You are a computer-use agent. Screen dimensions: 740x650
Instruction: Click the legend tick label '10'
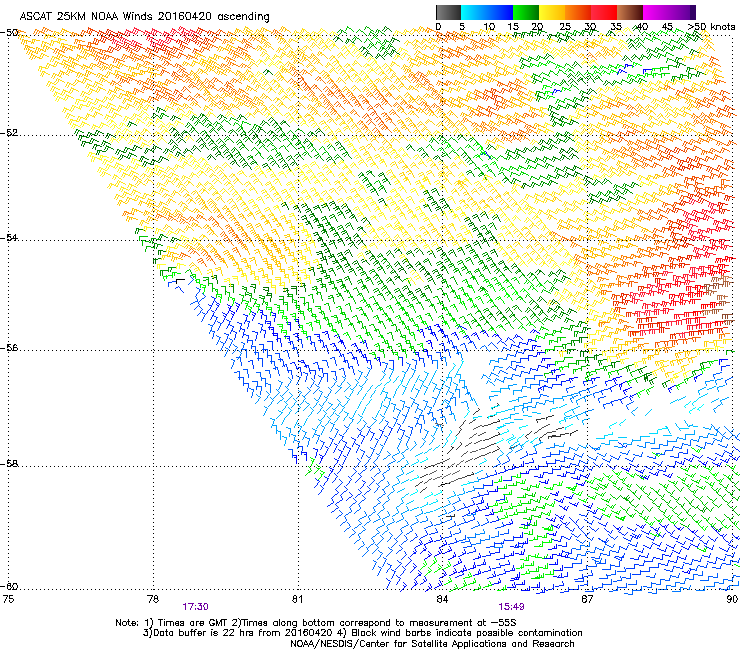488,27
